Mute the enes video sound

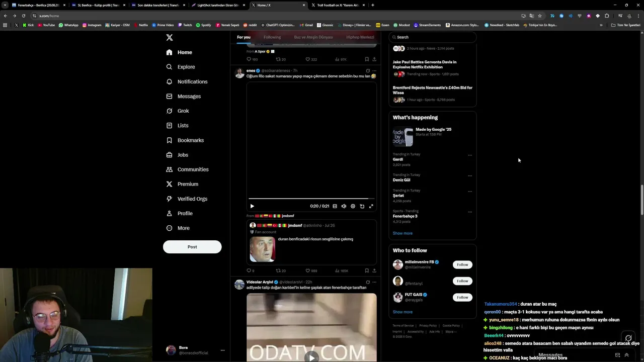coord(344,206)
